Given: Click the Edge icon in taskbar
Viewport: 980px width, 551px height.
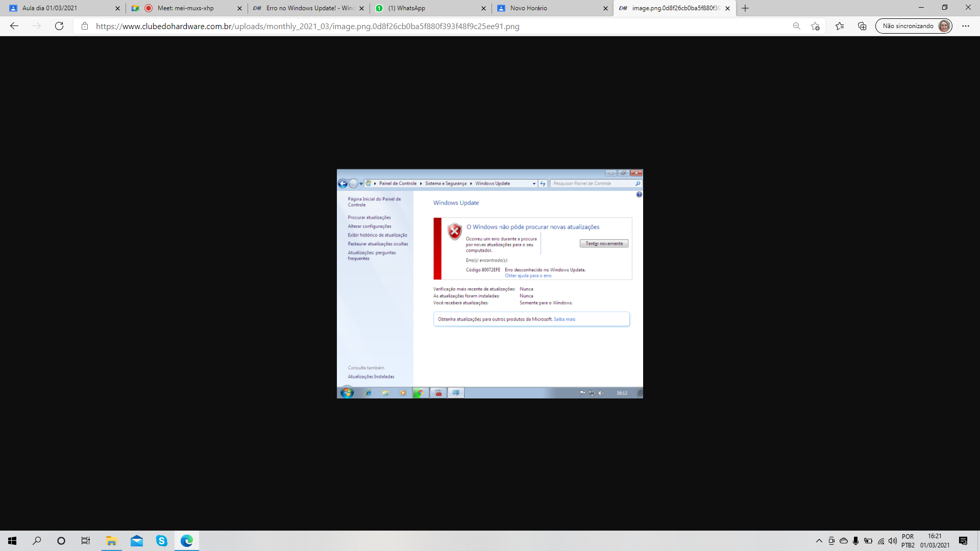Looking at the screenshot, I should point(187,541).
